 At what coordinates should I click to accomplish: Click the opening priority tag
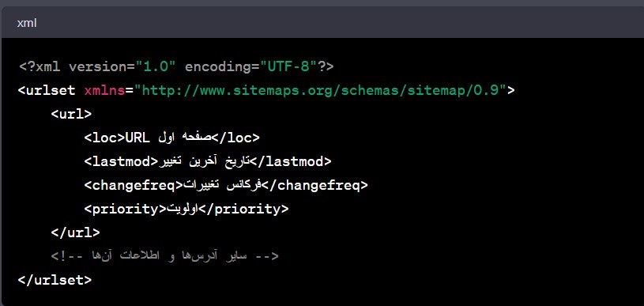tap(125, 209)
